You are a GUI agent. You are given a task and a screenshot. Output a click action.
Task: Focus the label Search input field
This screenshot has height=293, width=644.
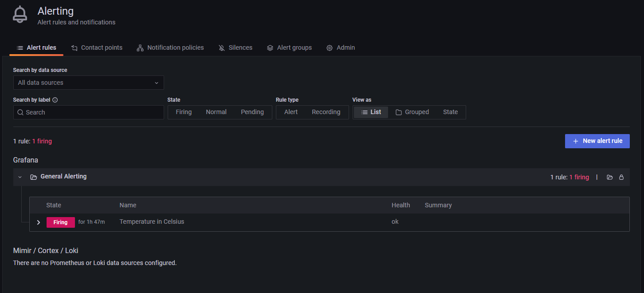pos(89,112)
